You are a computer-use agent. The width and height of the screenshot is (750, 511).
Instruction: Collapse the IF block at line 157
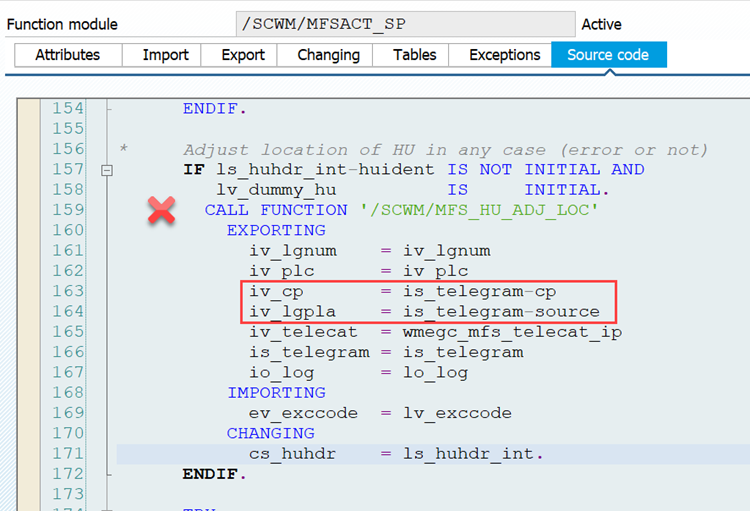tap(107, 170)
